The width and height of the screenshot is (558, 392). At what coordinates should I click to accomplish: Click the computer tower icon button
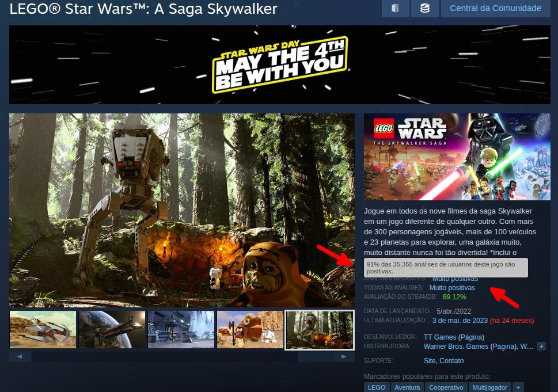pyautogui.click(x=396, y=8)
